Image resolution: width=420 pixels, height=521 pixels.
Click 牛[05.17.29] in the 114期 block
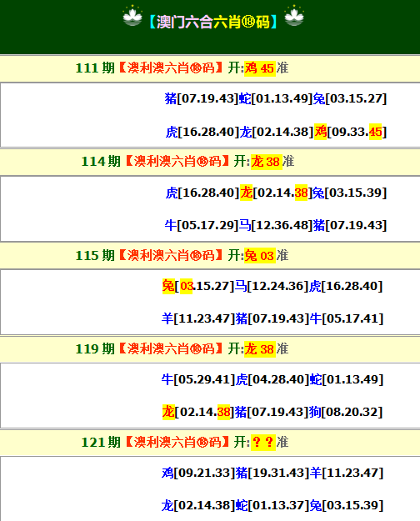202,225
